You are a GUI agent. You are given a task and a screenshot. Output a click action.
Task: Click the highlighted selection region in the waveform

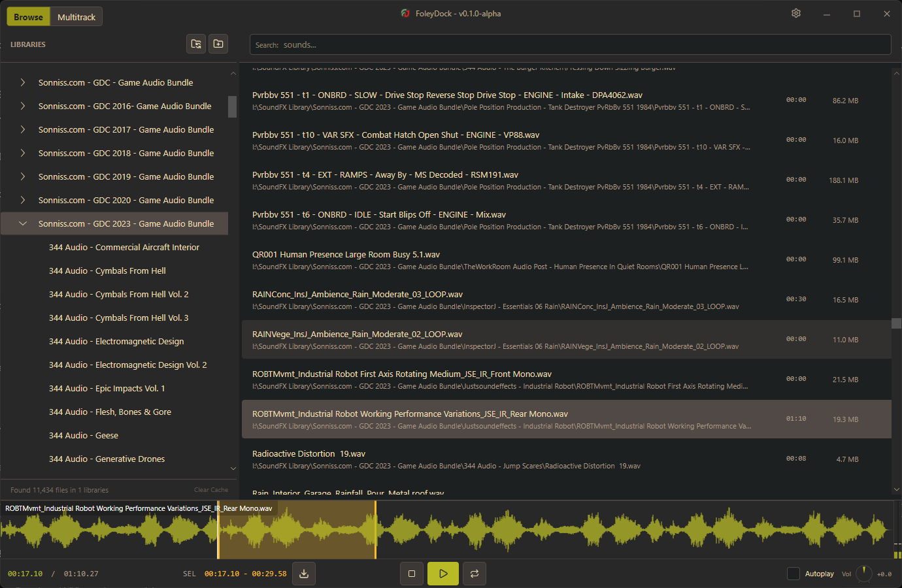click(x=297, y=530)
